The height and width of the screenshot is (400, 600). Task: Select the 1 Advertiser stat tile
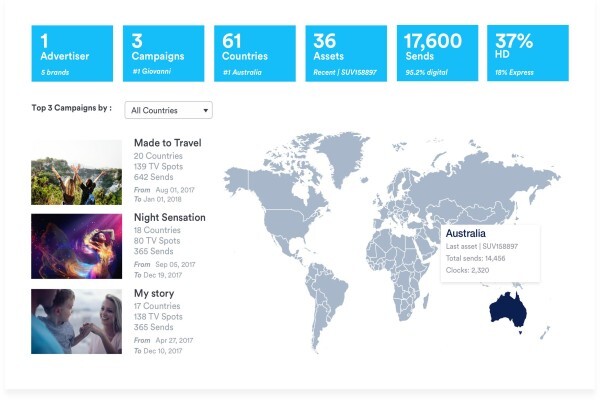tap(72, 53)
